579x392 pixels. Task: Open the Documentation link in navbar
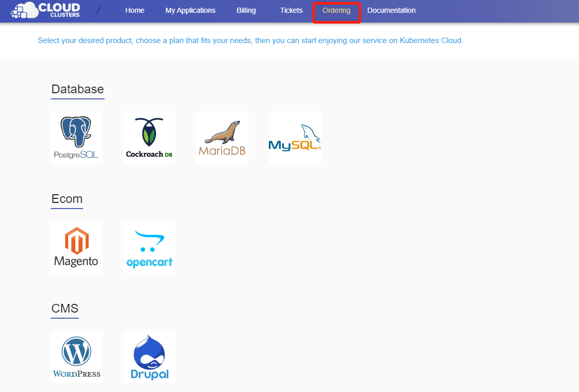[391, 10]
